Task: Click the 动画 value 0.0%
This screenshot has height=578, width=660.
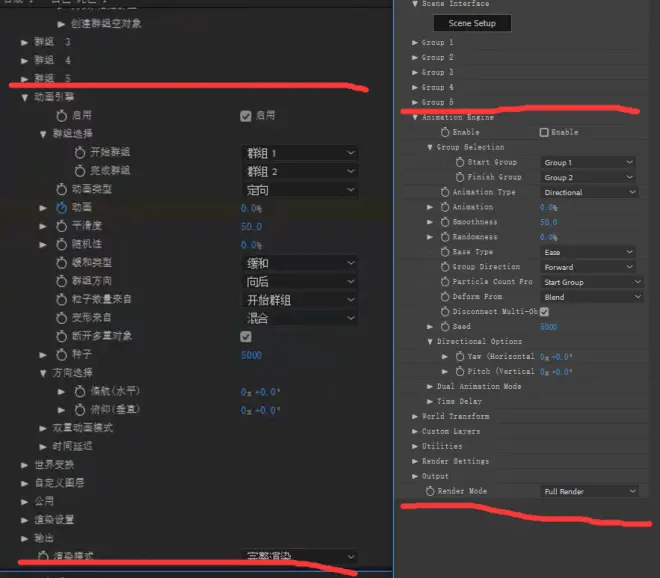Action: click(251, 208)
